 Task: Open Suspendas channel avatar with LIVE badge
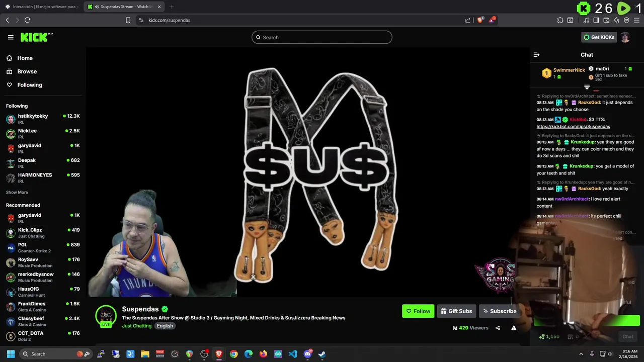106,316
